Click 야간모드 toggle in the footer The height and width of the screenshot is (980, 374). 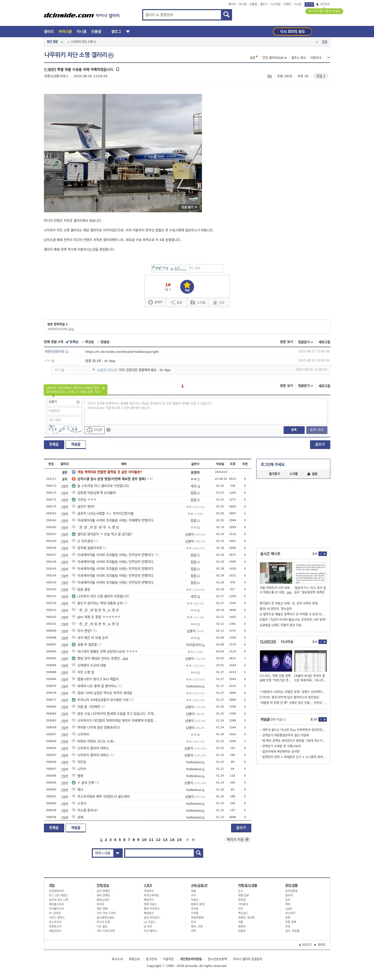(305, 944)
